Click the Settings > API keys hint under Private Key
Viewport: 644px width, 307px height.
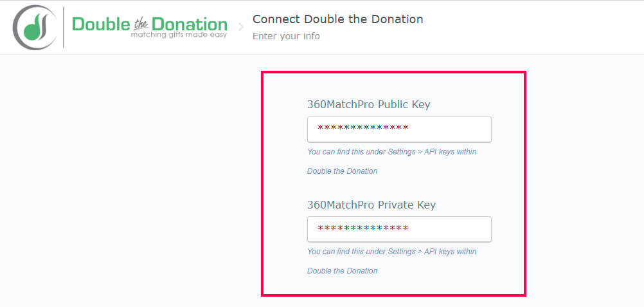point(391,252)
